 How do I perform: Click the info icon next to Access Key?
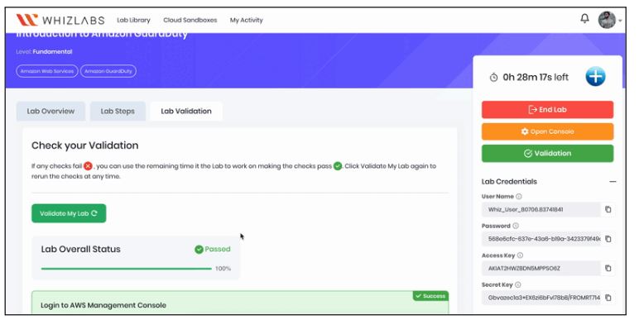[520, 255]
